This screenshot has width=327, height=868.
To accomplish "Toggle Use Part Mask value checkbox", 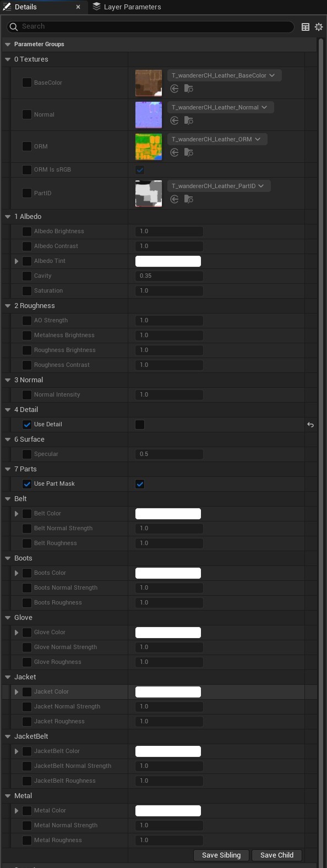I will (x=140, y=484).
